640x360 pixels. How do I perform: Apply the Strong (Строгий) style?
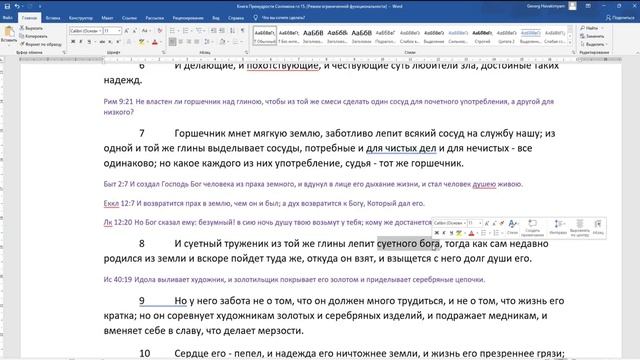coord(482,36)
